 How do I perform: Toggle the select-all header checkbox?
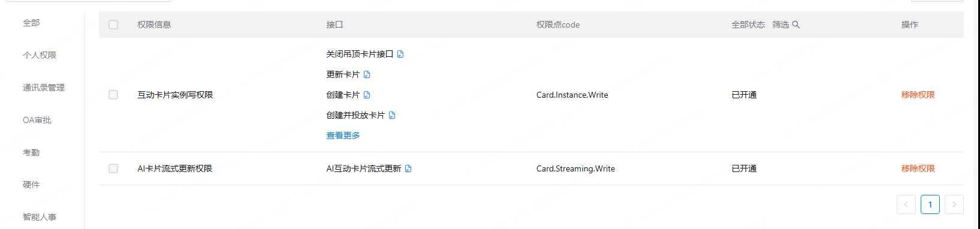click(x=113, y=25)
